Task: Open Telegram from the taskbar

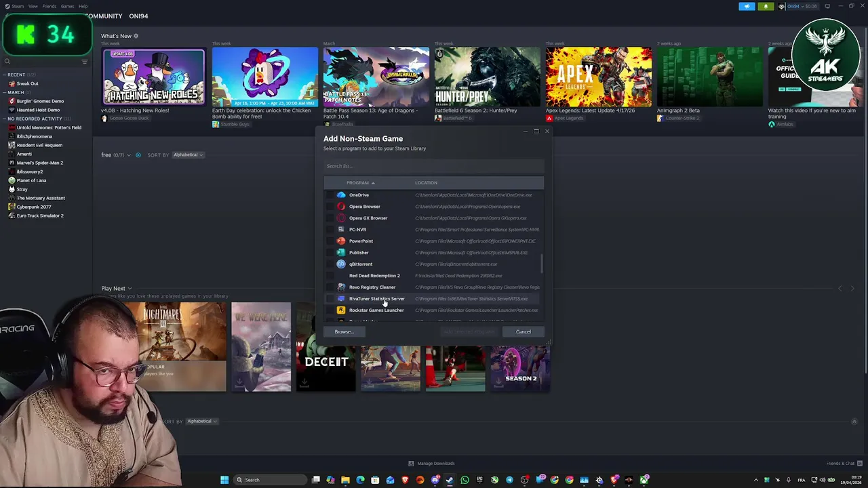Action: [509, 480]
